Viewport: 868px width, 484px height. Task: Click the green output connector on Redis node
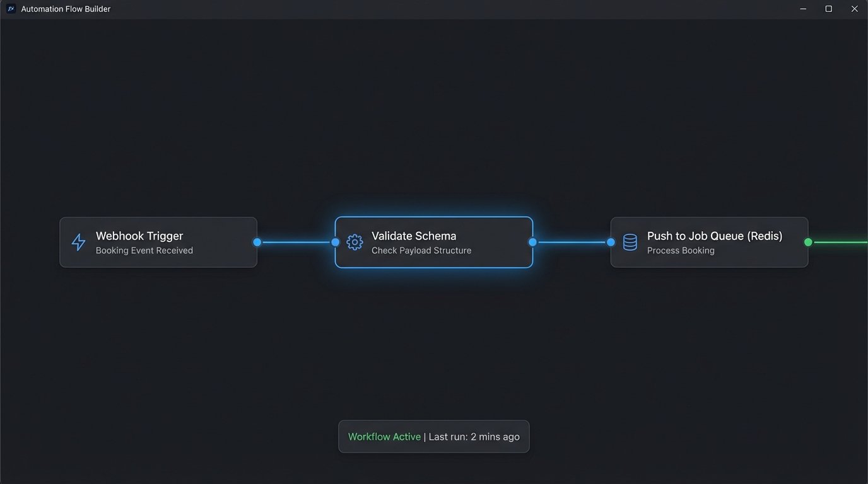click(808, 242)
